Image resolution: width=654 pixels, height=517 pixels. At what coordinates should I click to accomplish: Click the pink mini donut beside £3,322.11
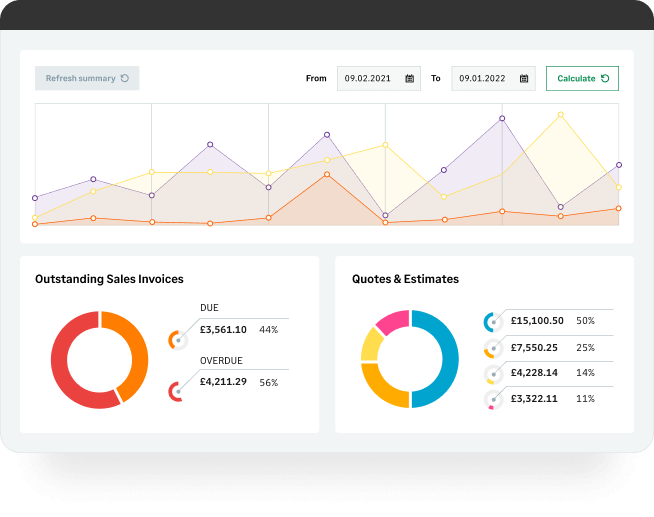(492, 400)
